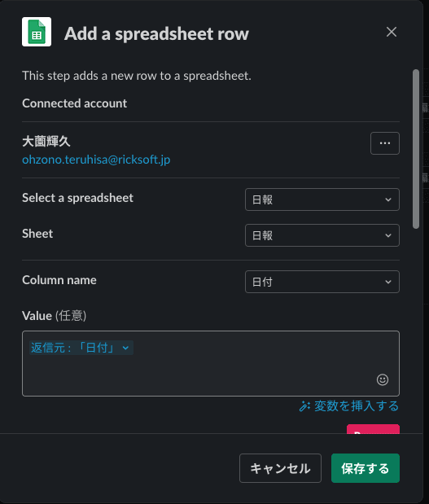Click the green 保存する button
Viewport: 429px width, 504px height.
(x=366, y=468)
